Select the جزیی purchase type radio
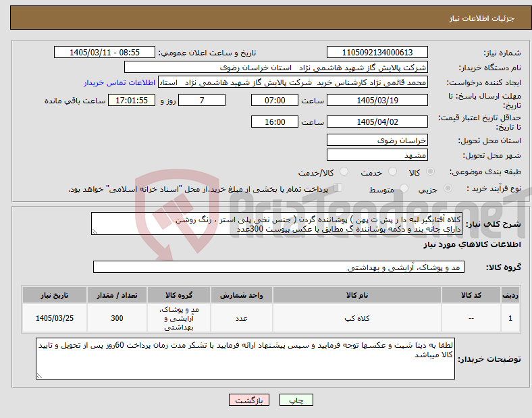Image resolution: width=532 pixels, height=418 pixels. point(448,188)
